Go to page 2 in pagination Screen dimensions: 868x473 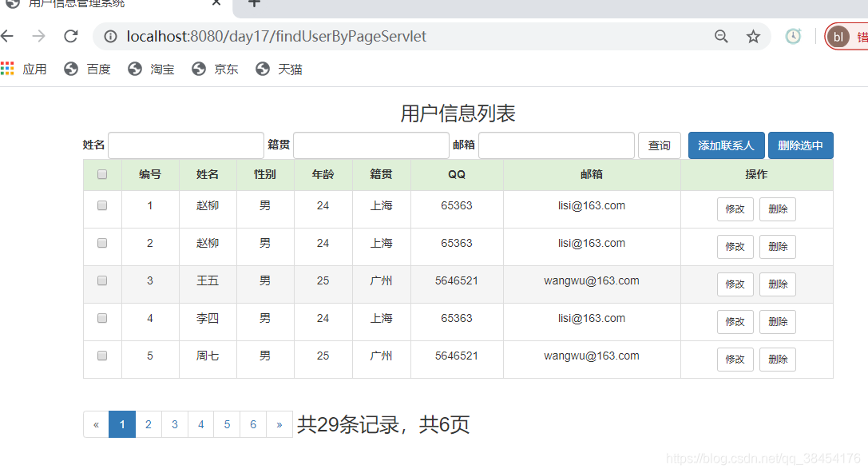(149, 424)
